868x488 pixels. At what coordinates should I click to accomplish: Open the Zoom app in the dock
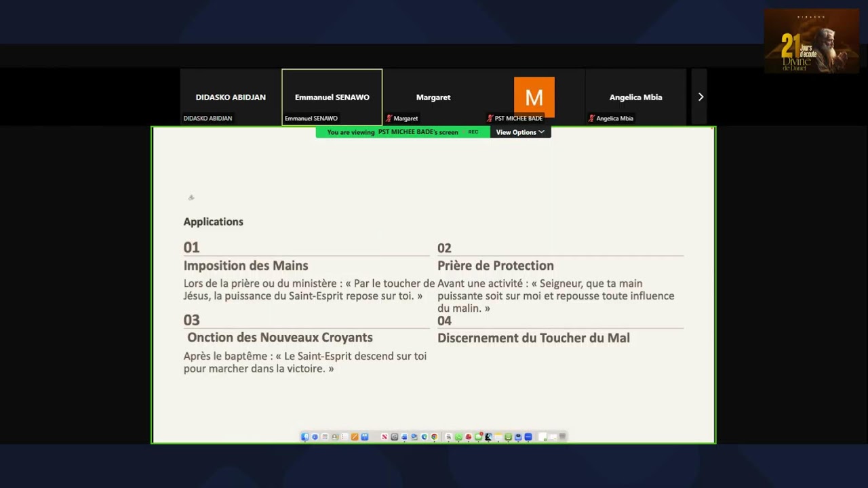click(528, 437)
